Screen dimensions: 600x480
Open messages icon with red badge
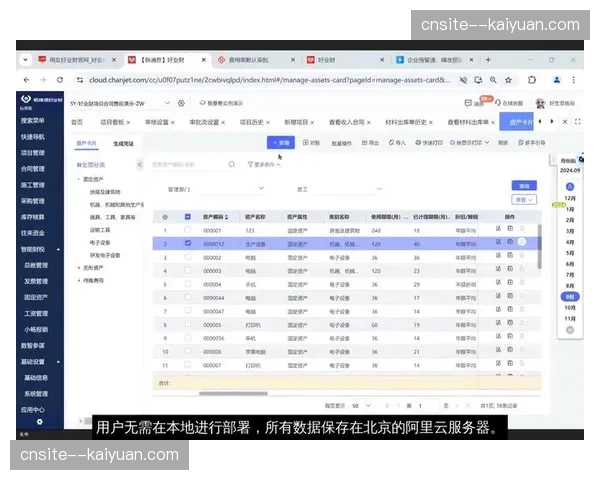[468, 103]
